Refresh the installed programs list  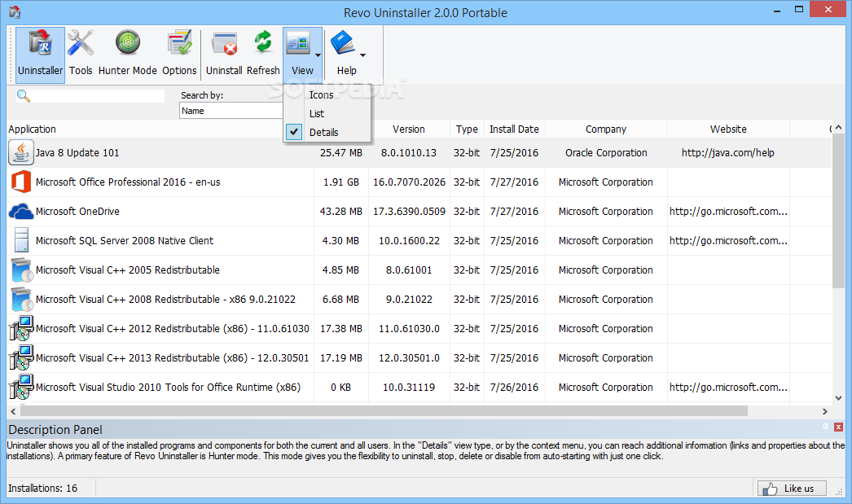pos(263,55)
